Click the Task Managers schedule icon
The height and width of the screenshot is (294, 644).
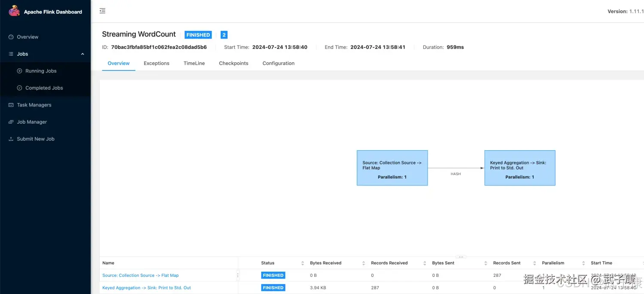[x=11, y=105]
